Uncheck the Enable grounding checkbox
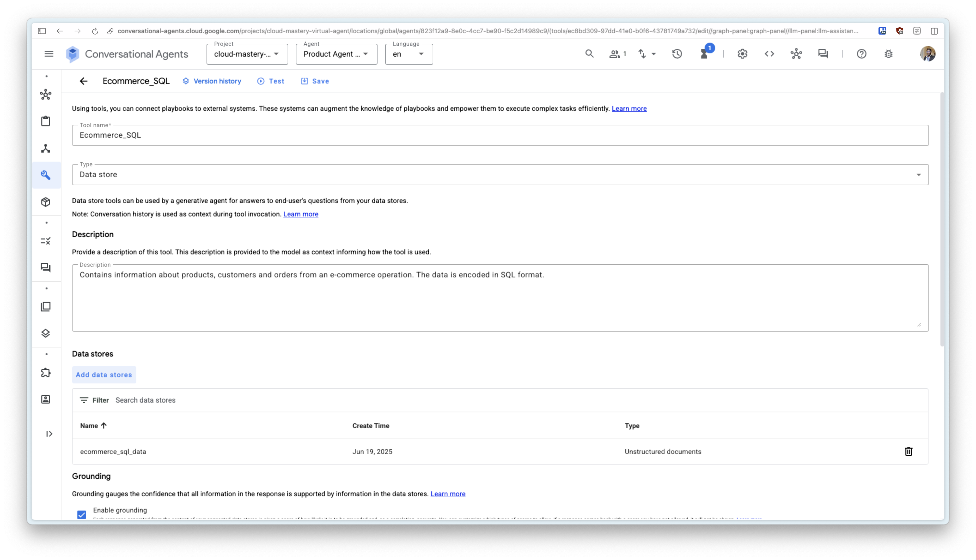 click(82, 514)
